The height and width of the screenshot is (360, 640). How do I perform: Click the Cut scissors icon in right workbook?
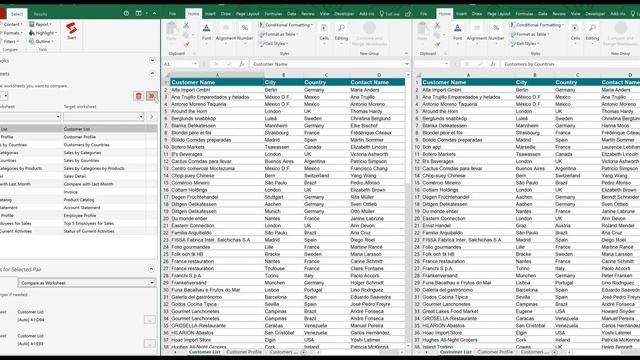click(437, 25)
